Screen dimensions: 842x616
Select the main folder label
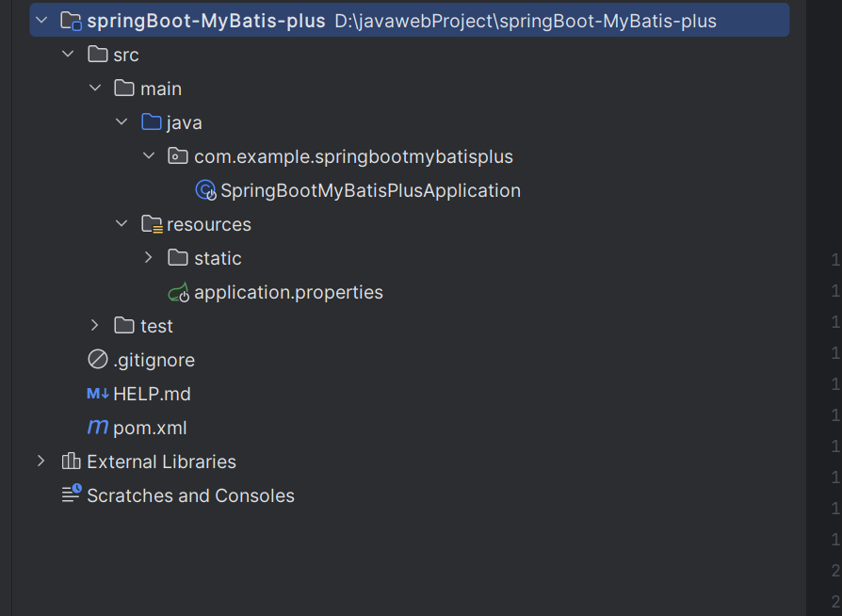coord(161,89)
